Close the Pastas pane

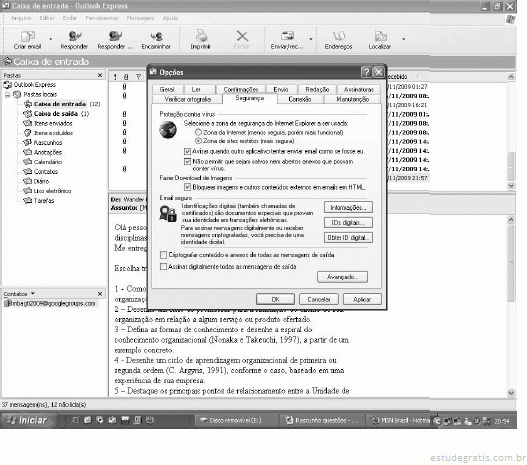click(x=100, y=75)
